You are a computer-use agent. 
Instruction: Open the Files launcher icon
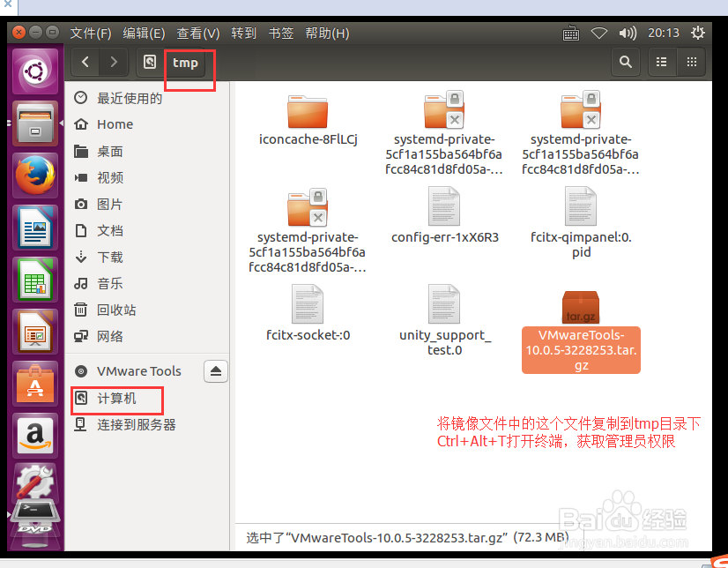click(35, 123)
